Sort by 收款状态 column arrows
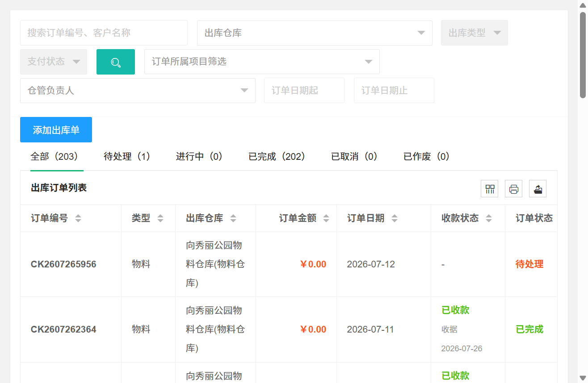Screen dimensions: 588x383 tap(489, 218)
